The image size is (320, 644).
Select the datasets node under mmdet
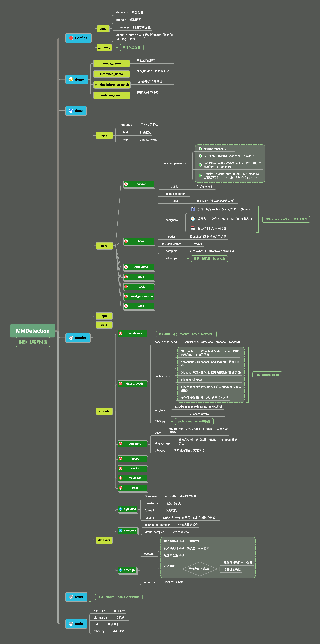104,540
